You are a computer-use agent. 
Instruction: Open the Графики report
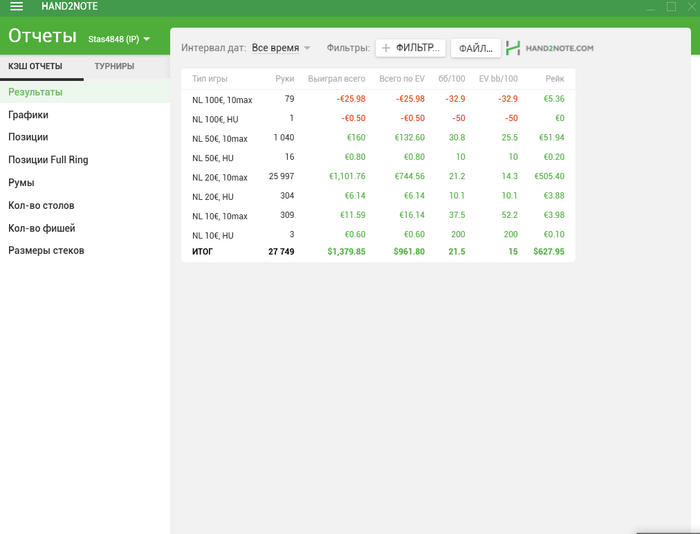pos(28,115)
